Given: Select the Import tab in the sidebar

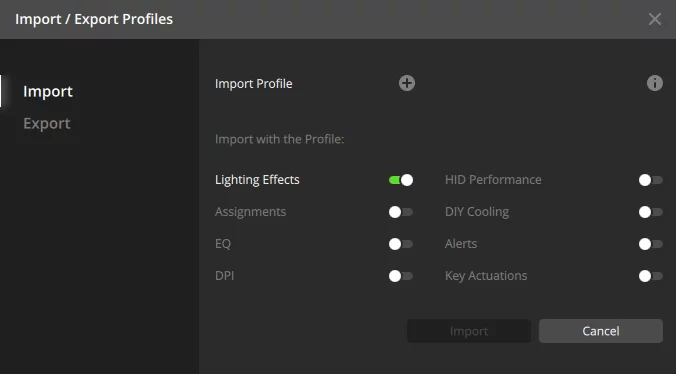Looking at the screenshot, I should [x=48, y=91].
